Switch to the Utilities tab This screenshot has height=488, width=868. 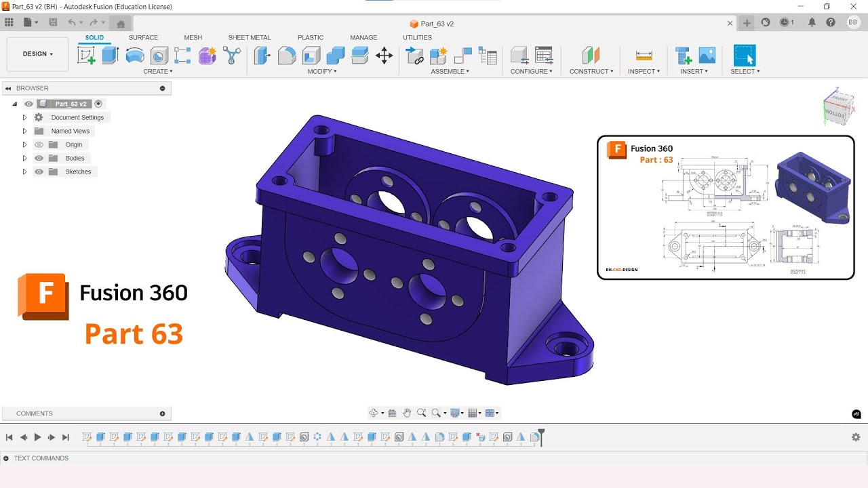click(417, 37)
